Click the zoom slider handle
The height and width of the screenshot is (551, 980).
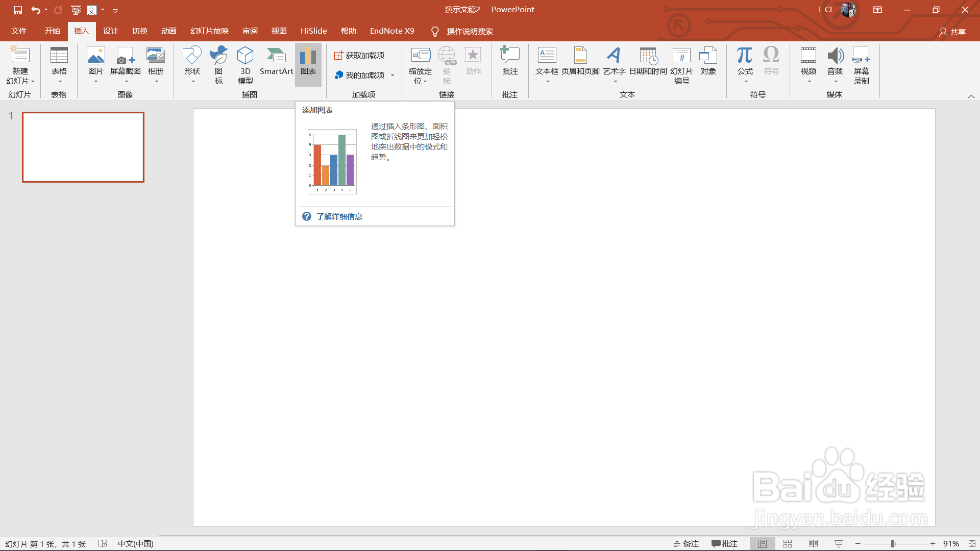pyautogui.click(x=893, y=544)
